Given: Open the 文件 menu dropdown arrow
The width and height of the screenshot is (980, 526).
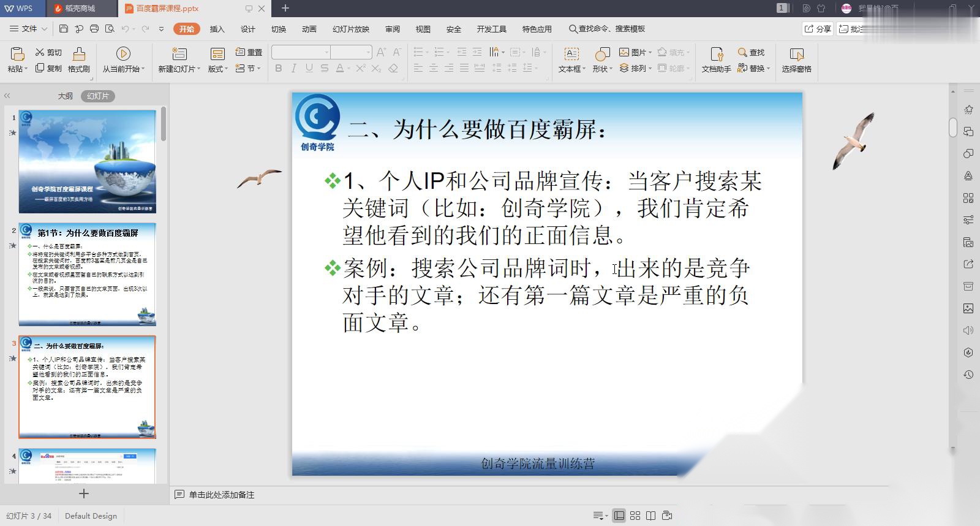Looking at the screenshot, I should point(43,29).
